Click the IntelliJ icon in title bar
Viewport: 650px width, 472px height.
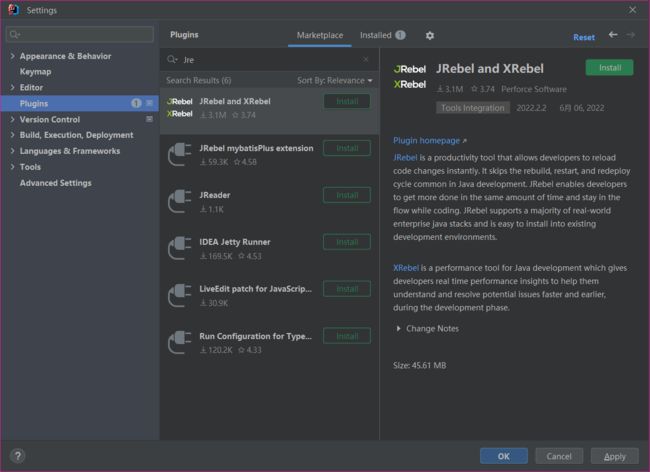pos(14,10)
